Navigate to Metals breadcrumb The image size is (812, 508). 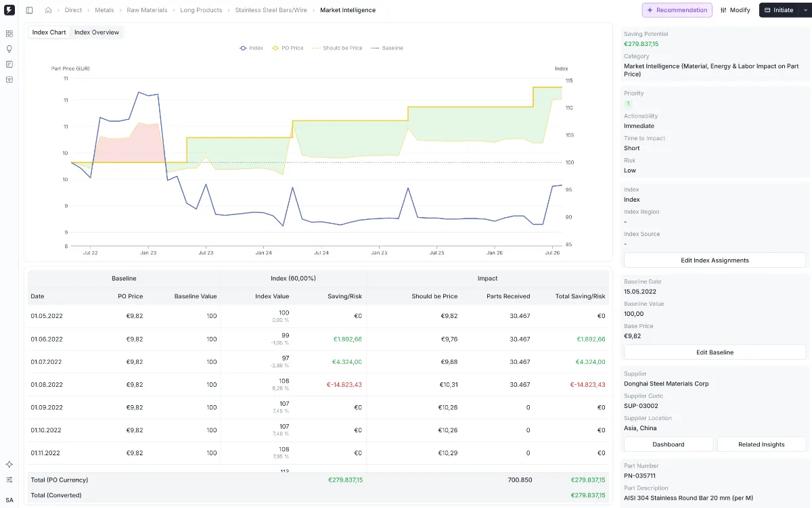tap(104, 10)
